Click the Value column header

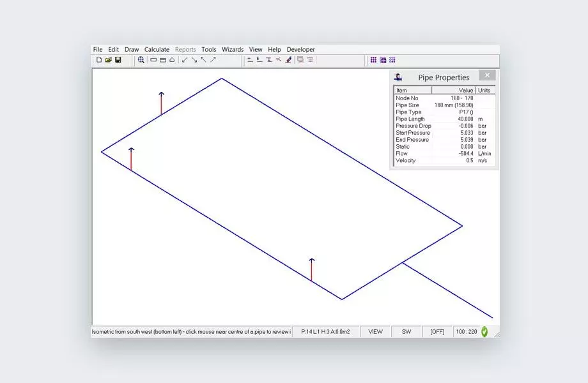click(x=454, y=91)
